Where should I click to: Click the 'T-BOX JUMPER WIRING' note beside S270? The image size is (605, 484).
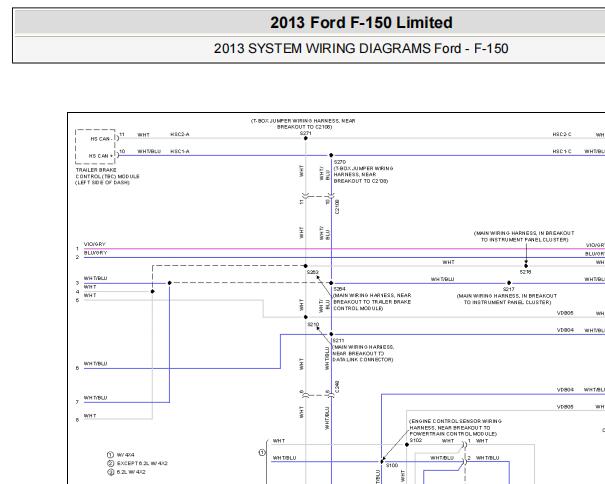[363, 174]
